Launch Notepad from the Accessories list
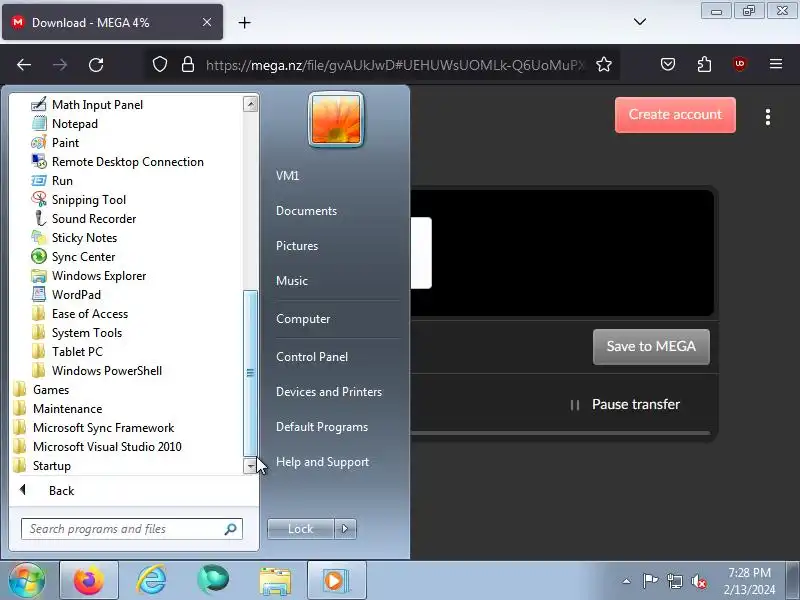 click(x=74, y=123)
